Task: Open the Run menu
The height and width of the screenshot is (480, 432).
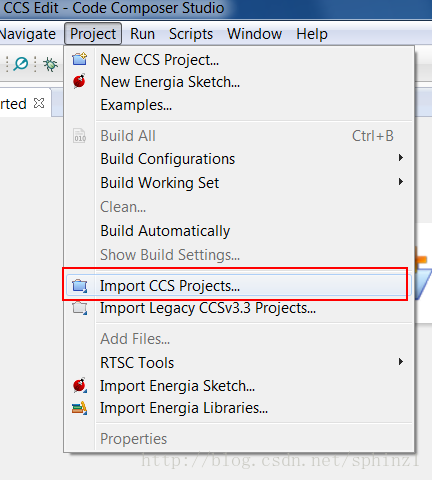Action: [x=143, y=34]
